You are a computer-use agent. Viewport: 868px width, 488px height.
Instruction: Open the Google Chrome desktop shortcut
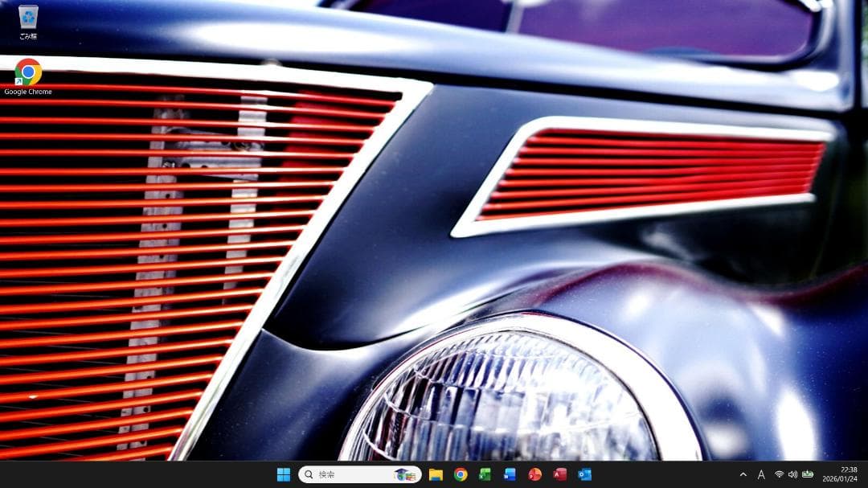[27, 71]
